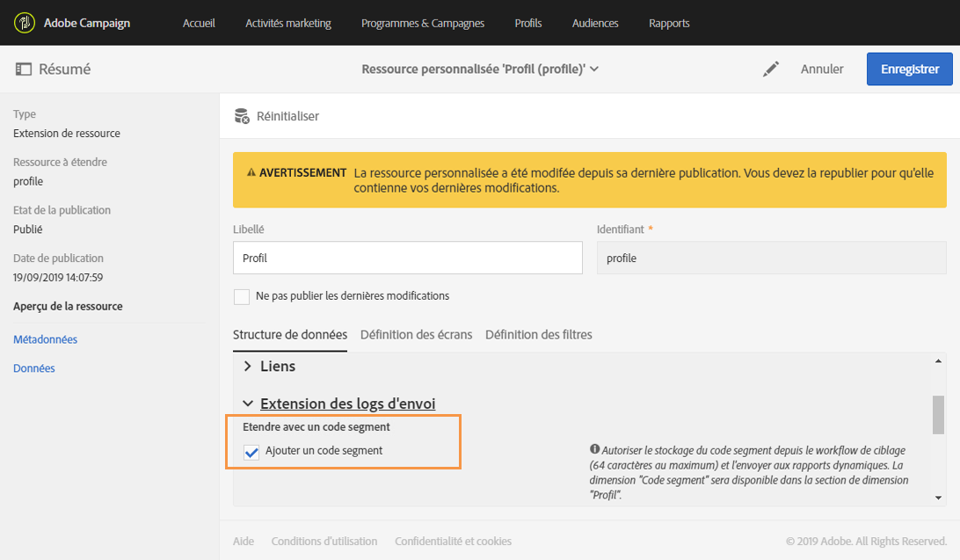Click the info icon beside segment code description
Image resolution: width=960 pixels, height=560 pixels.
pos(594,449)
